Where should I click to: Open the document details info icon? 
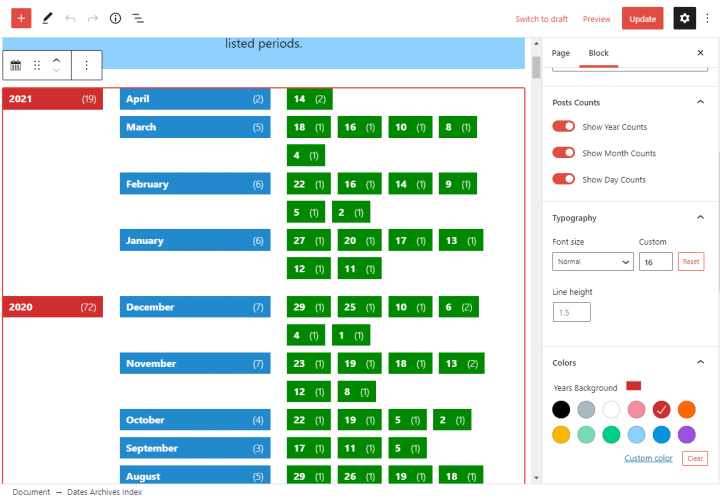point(115,18)
